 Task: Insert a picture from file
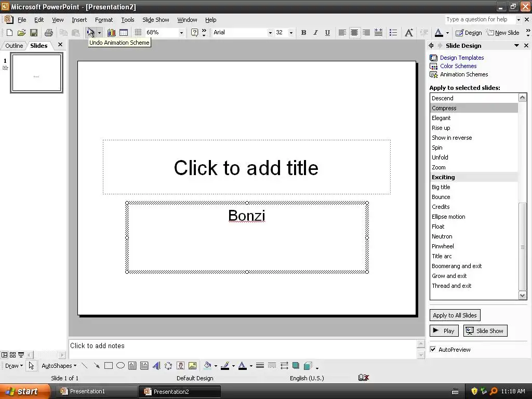(x=192, y=366)
